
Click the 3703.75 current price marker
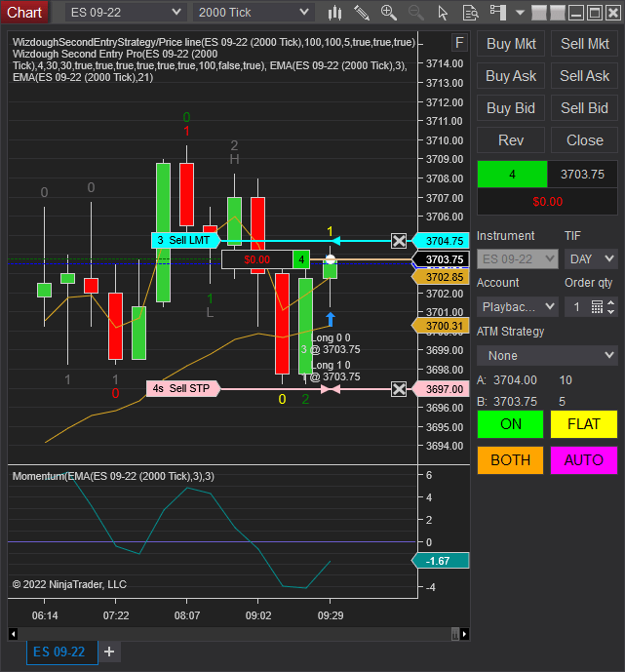(442, 259)
